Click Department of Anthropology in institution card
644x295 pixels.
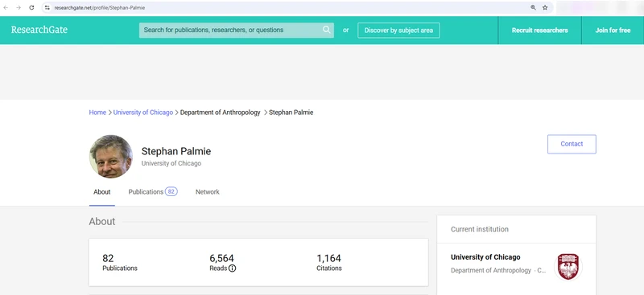click(x=491, y=270)
